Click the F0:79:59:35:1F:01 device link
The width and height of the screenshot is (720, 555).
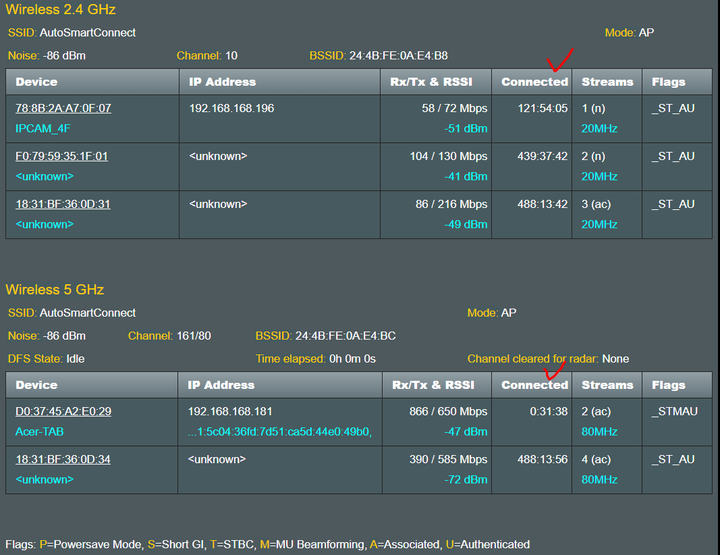(x=62, y=156)
